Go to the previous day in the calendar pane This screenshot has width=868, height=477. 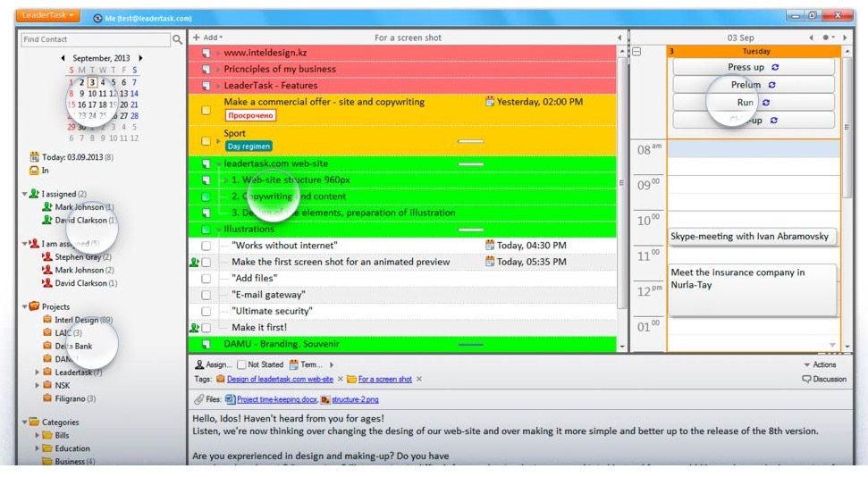pos(811,38)
